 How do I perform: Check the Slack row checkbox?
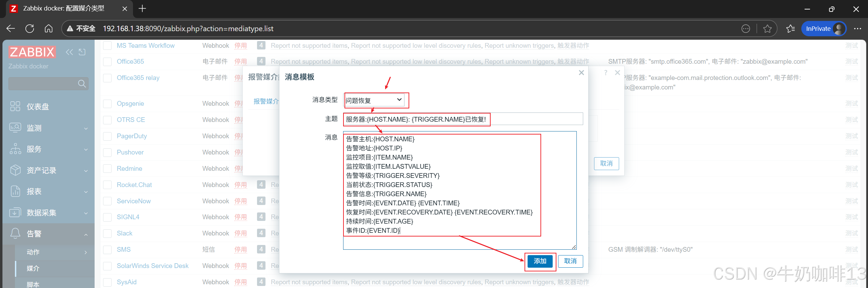pyautogui.click(x=107, y=233)
